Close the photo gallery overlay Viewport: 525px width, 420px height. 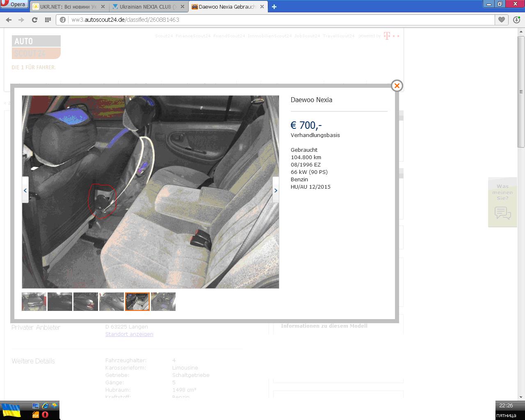click(x=397, y=86)
